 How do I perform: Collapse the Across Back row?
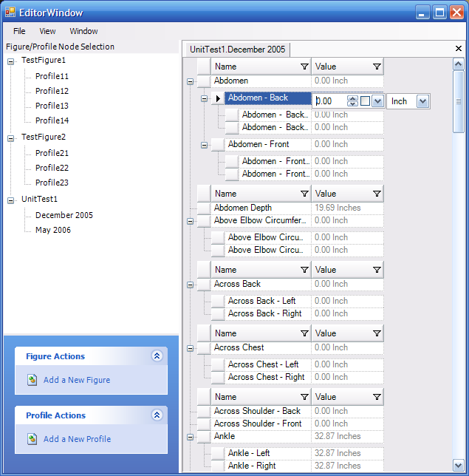[x=191, y=285]
